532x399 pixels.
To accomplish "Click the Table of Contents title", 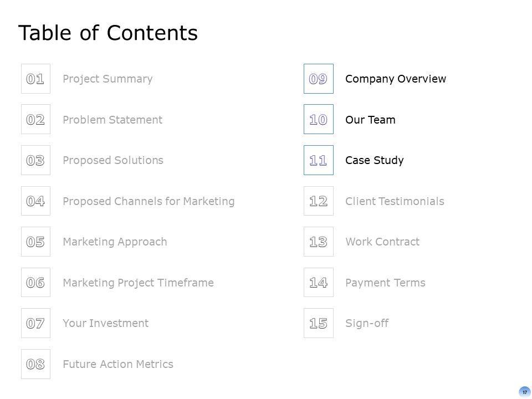I will coord(108,33).
